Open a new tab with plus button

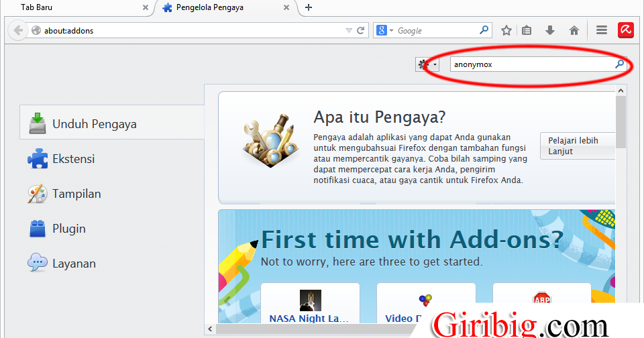click(309, 7)
